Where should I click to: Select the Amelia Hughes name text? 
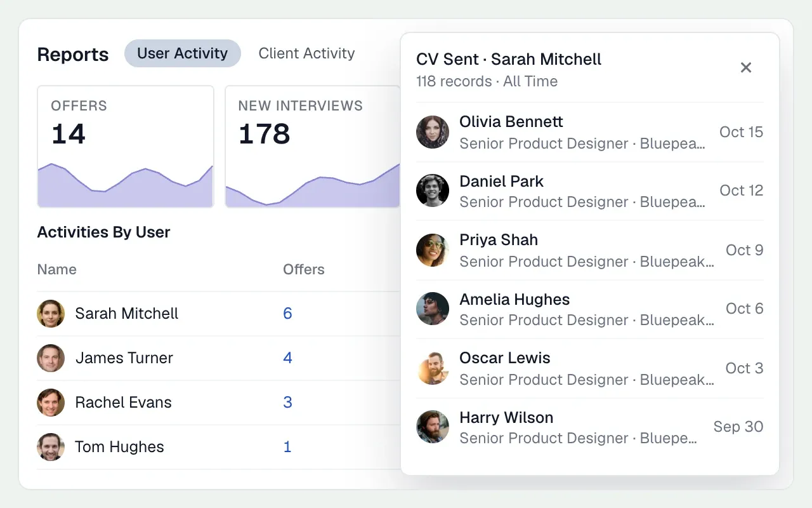click(x=514, y=299)
